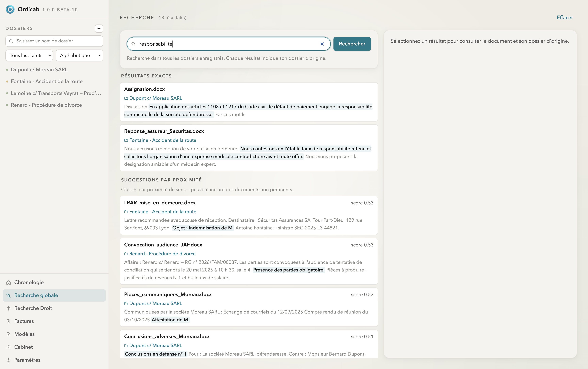588x369 pixels.
Task: Clear the search query with the X icon
Action: [x=322, y=44]
